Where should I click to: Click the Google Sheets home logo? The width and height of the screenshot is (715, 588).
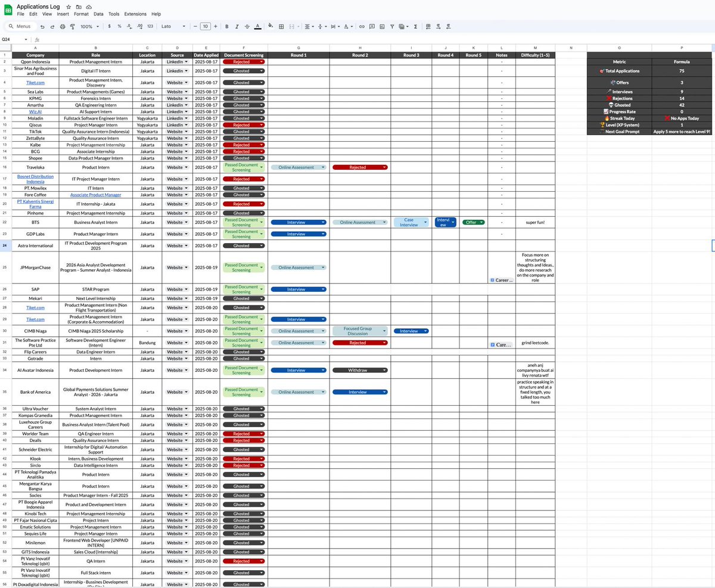tap(8, 9)
